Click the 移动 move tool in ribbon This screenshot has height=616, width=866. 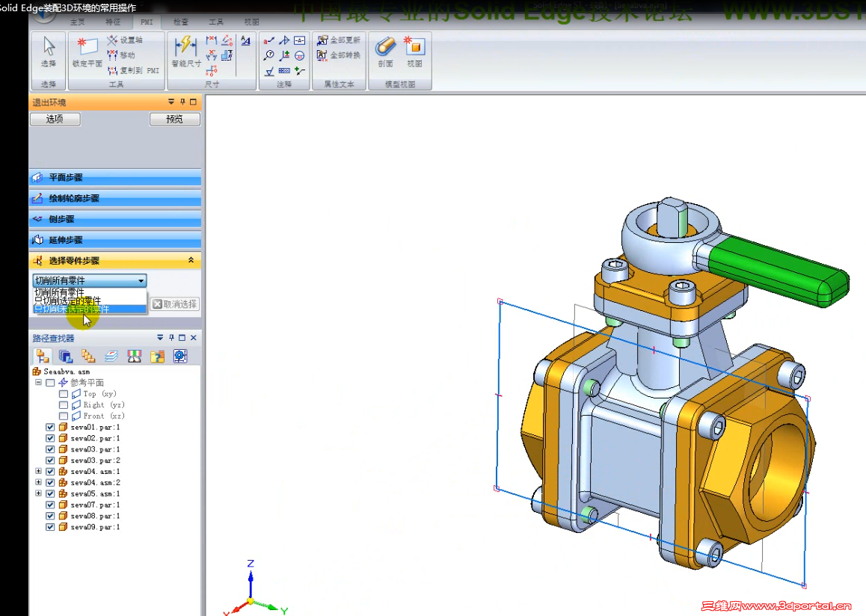pyautogui.click(x=121, y=55)
